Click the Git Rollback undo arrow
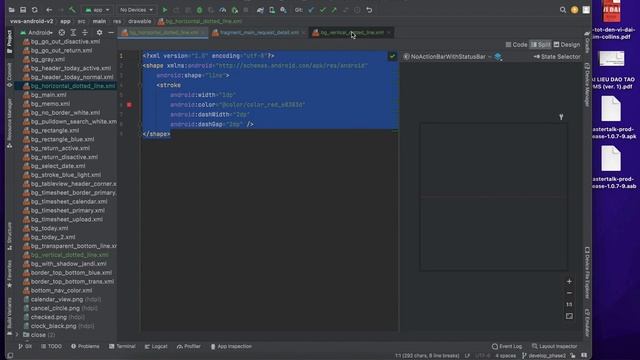 [x=369, y=10]
